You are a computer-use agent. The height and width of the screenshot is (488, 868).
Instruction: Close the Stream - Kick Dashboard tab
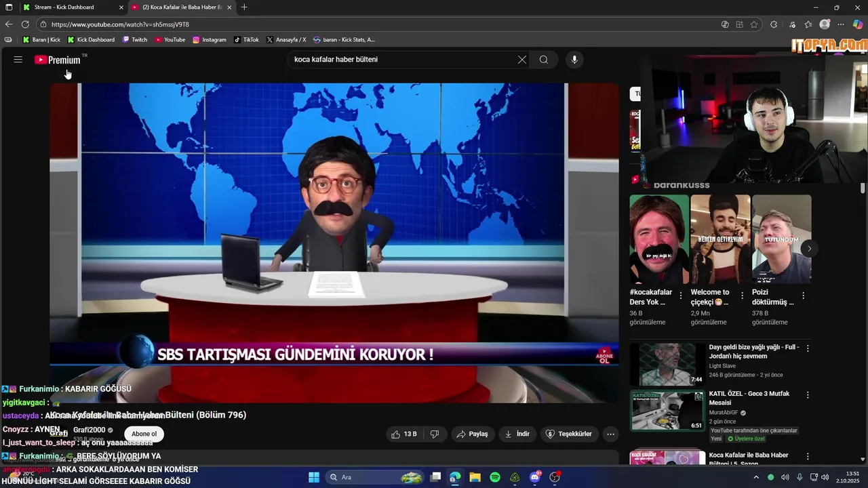[x=121, y=7]
